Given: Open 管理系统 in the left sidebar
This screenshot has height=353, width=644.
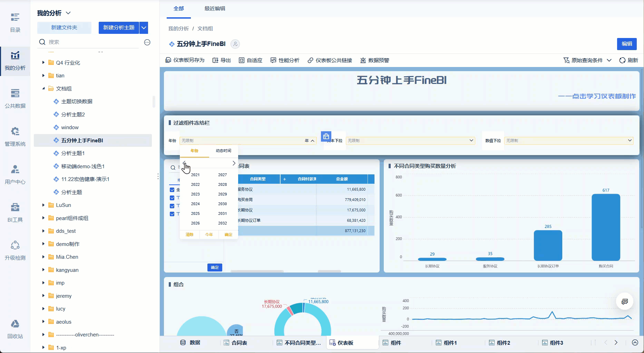Looking at the screenshot, I should coord(15,137).
